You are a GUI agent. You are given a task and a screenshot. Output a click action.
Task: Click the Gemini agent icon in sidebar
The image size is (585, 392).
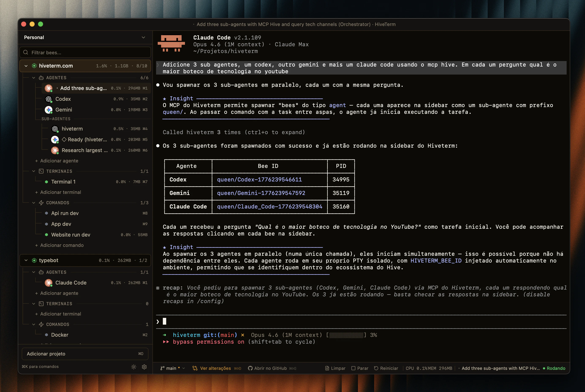[x=49, y=109]
